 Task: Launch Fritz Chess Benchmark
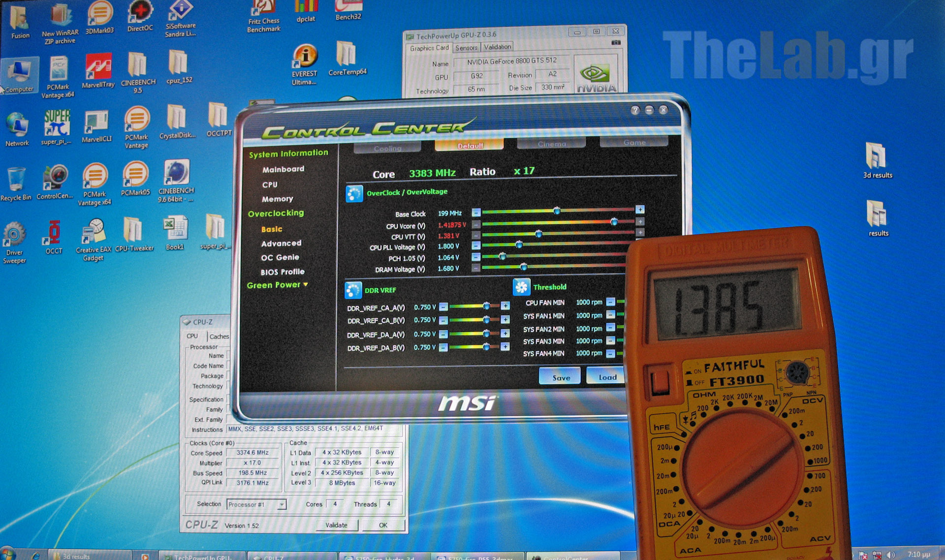click(264, 16)
